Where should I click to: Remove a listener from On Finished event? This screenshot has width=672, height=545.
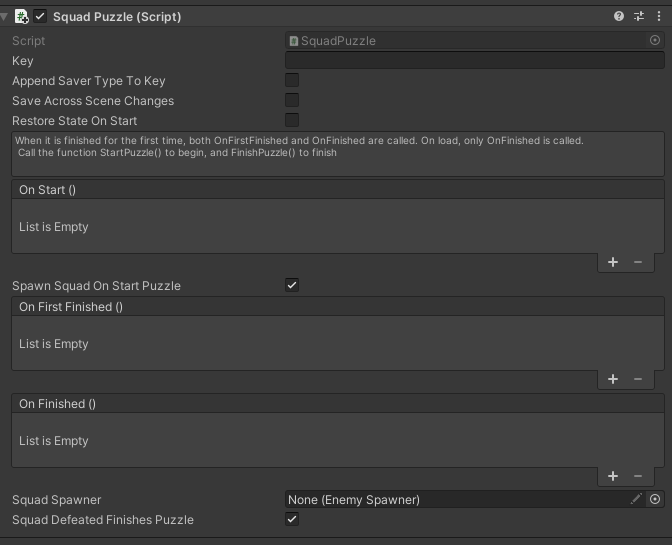pos(638,476)
